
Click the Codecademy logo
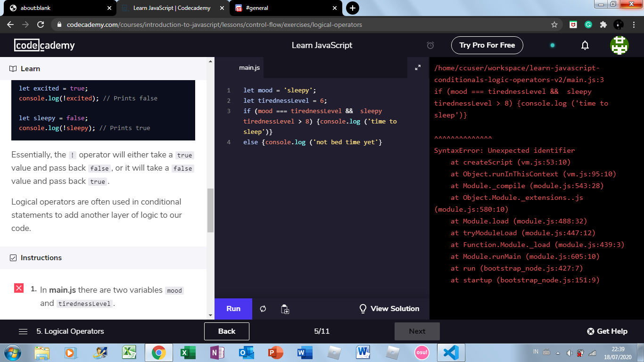pyautogui.click(x=44, y=45)
